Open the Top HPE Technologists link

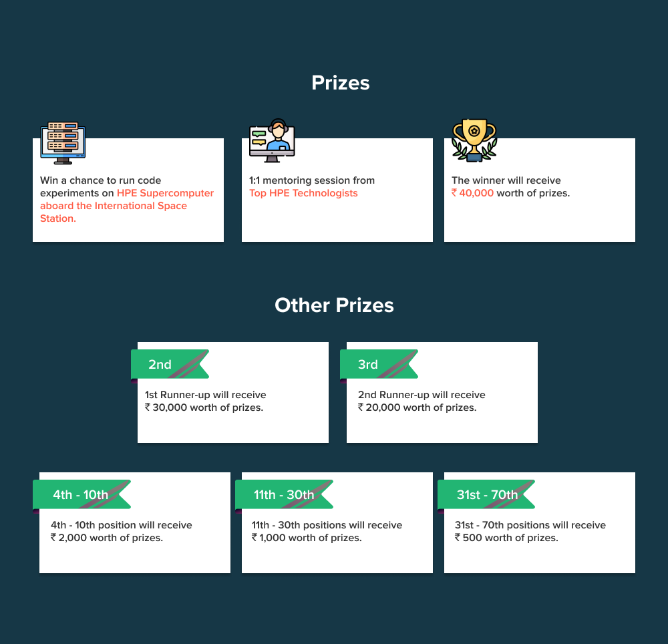coord(303,193)
